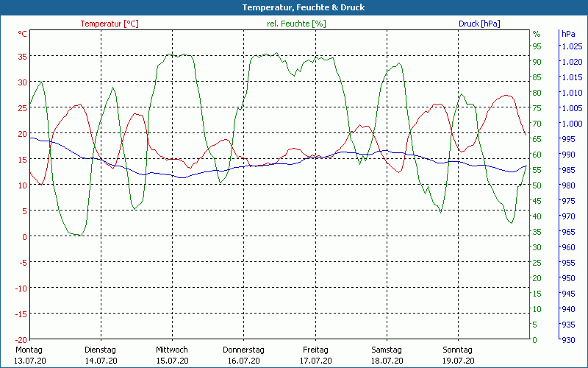
Task: Click the blue "hPa" axis unit label
Action: [x=568, y=34]
